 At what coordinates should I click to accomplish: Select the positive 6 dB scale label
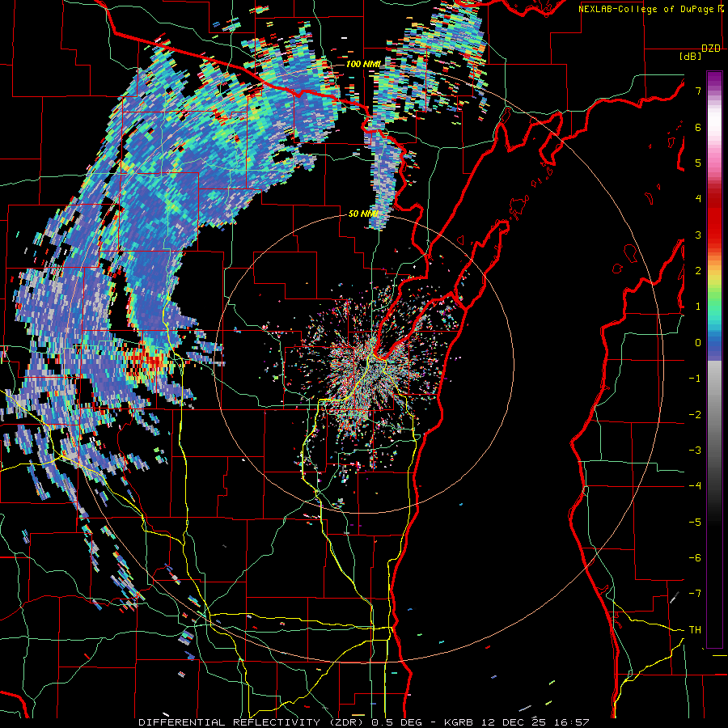(x=698, y=127)
